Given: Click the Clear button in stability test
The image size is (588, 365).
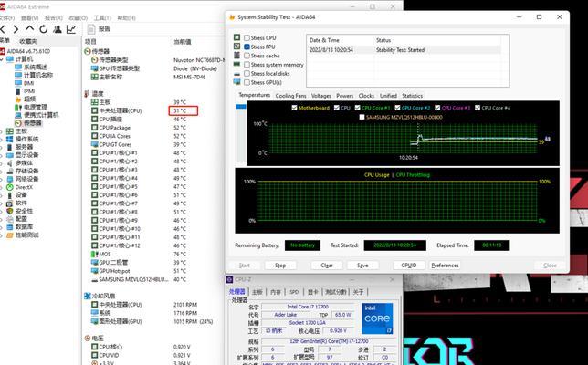Looking at the screenshot, I should [x=327, y=266].
